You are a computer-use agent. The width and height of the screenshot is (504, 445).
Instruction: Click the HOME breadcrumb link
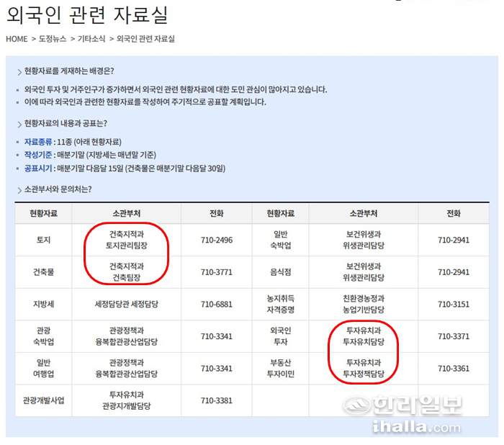[17, 39]
